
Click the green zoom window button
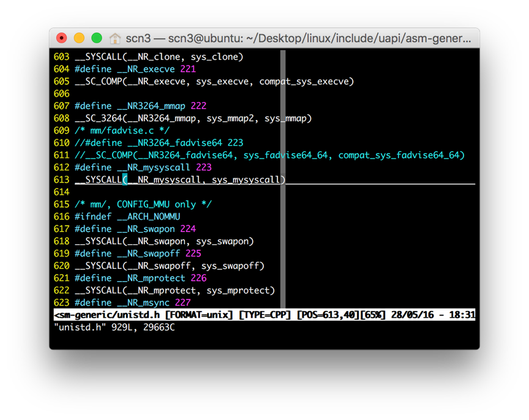pyautogui.click(x=97, y=38)
